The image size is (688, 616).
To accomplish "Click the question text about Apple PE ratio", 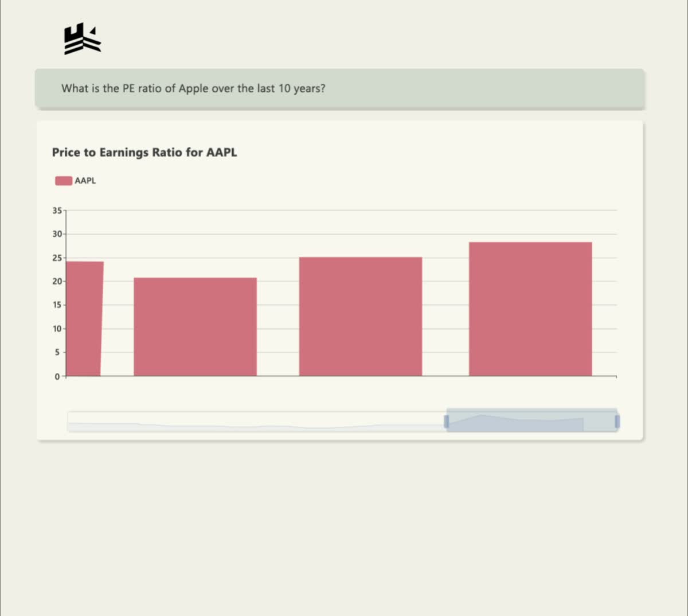I will [193, 88].
